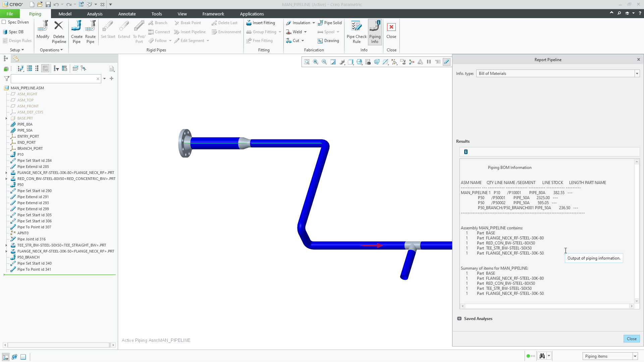The height and width of the screenshot is (362, 644).
Task: Click the Insert Fitting tool
Action: pos(261,23)
